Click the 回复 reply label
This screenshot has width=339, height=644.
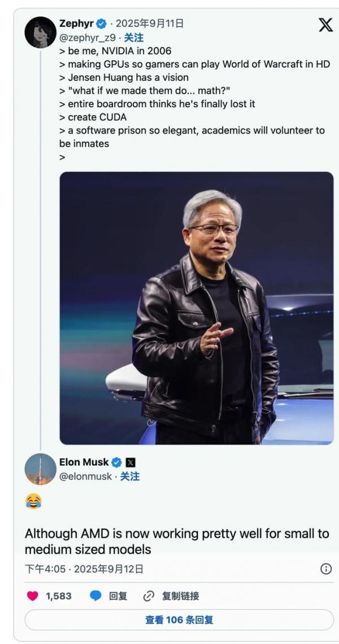pyautogui.click(x=118, y=596)
